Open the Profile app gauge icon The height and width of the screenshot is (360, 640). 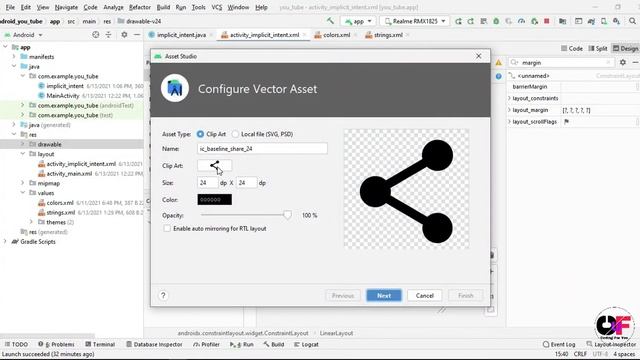point(521,21)
